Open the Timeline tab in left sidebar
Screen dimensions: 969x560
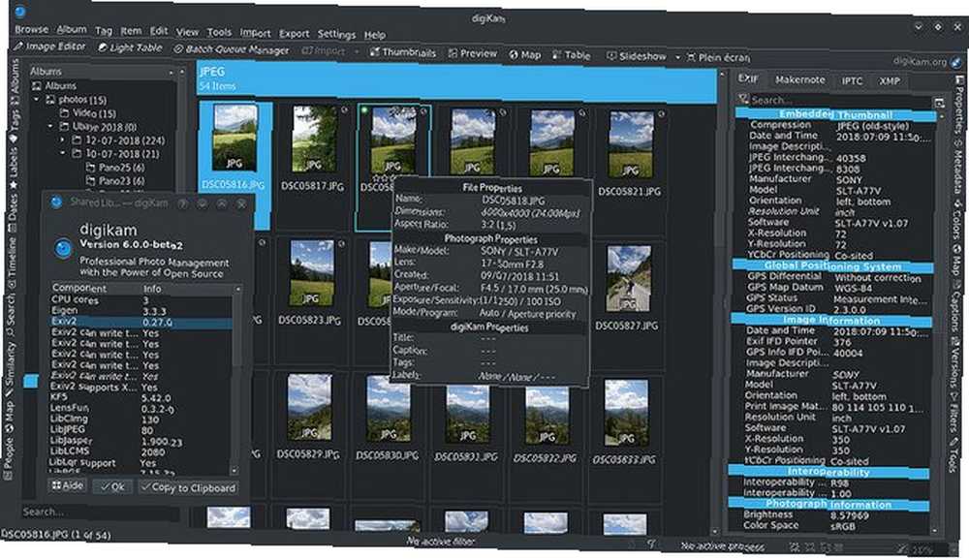coord(13,264)
